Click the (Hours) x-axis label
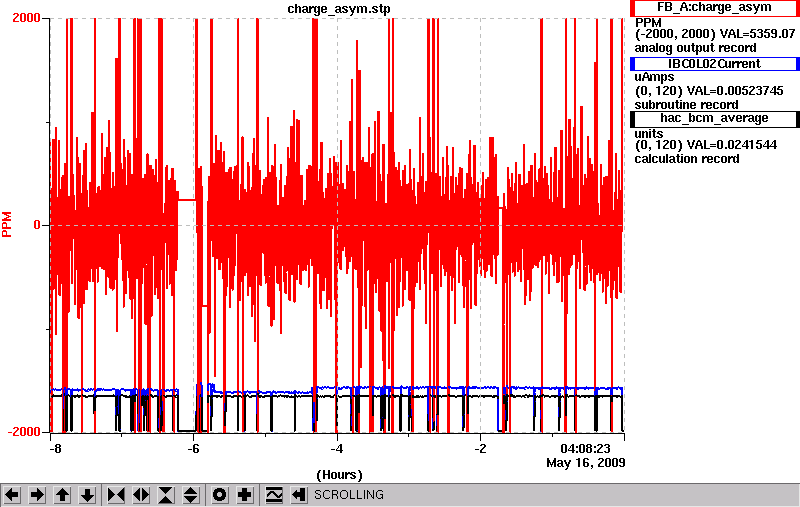This screenshot has width=800, height=507. tap(339, 475)
